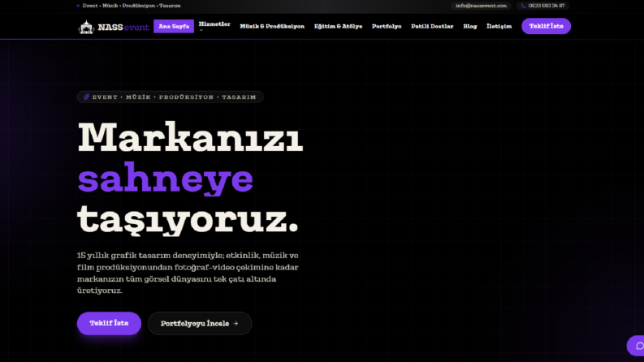Image resolution: width=644 pixels, height=362 pixels.
Task: Open the chat bubble widget icon
Action: tap(639, 346)
